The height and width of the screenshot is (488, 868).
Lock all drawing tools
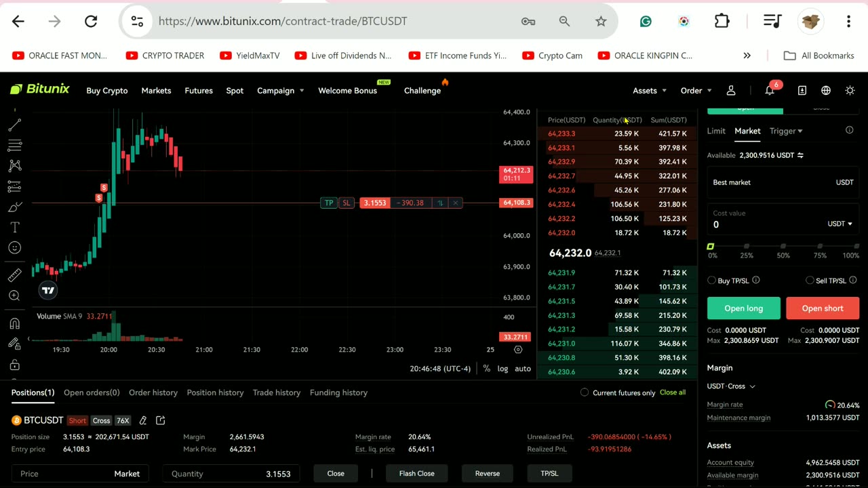pyautogui.click(x=14, y=365)
